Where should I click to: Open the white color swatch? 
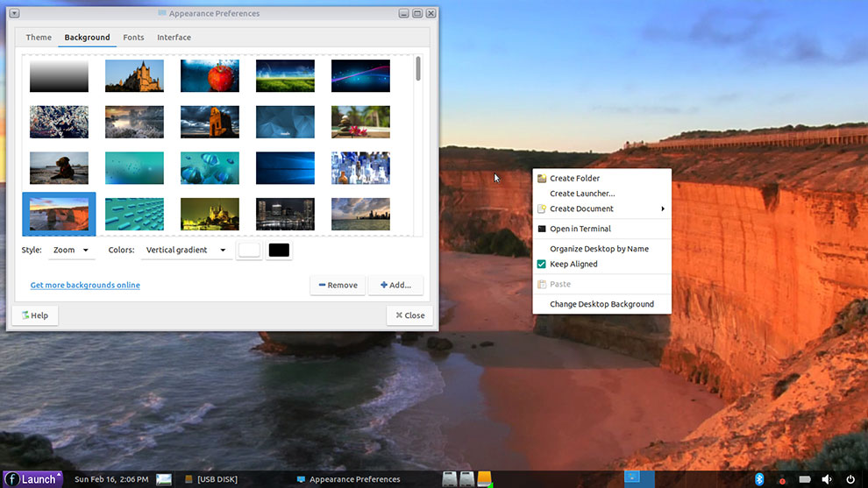click(249, 250)
